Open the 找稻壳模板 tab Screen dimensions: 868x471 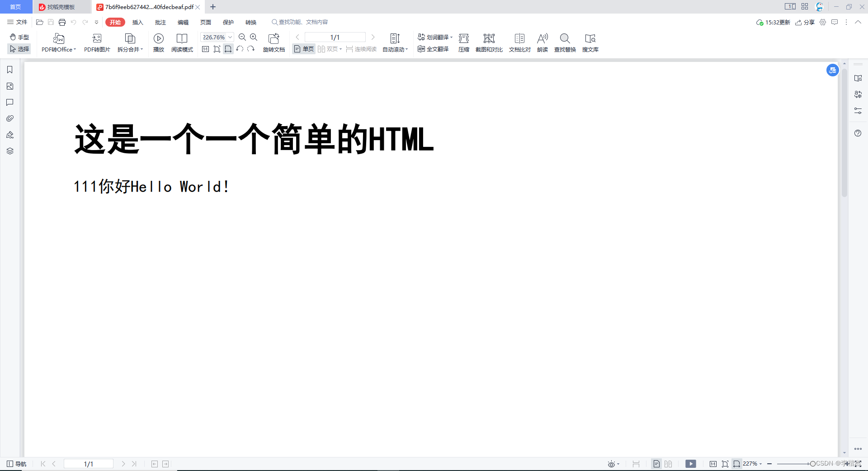coord(61,7)
